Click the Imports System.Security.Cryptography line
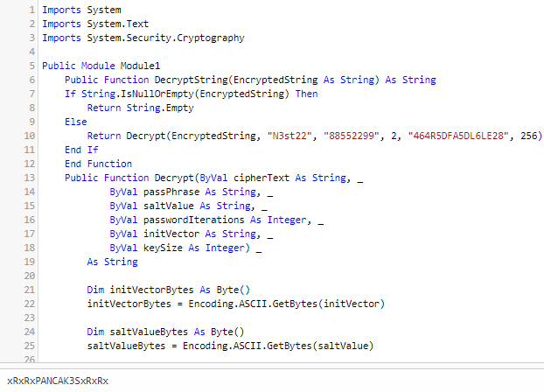Screen dimensions: 544x392 [x=143, y=38]
